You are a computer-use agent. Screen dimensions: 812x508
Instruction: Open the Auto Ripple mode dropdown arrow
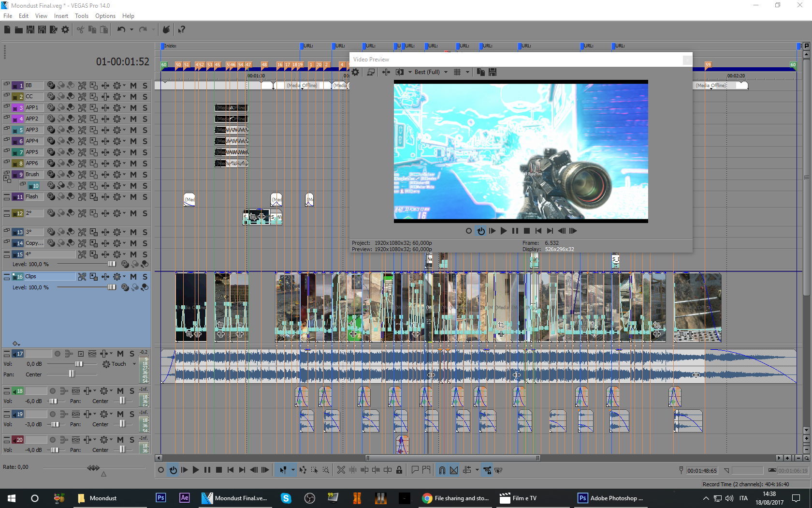477,470
